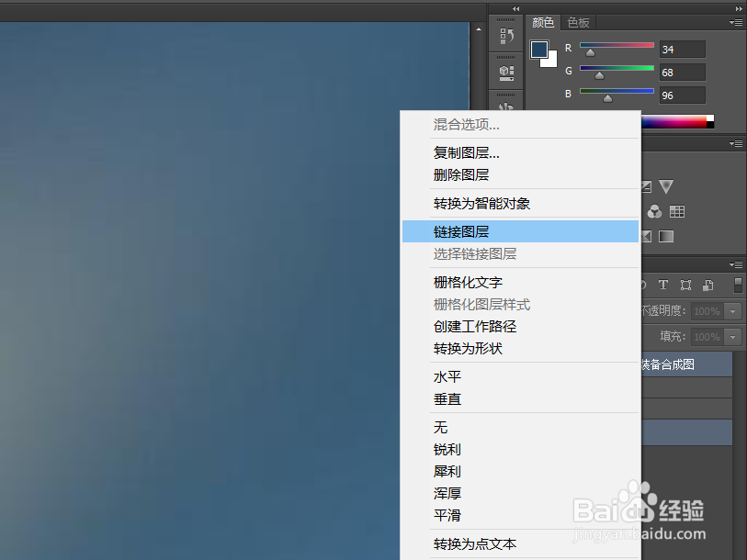Choose 选择链接图层 menu entry
This screenshot has height=560, width=747.
(x=520, y=253)
